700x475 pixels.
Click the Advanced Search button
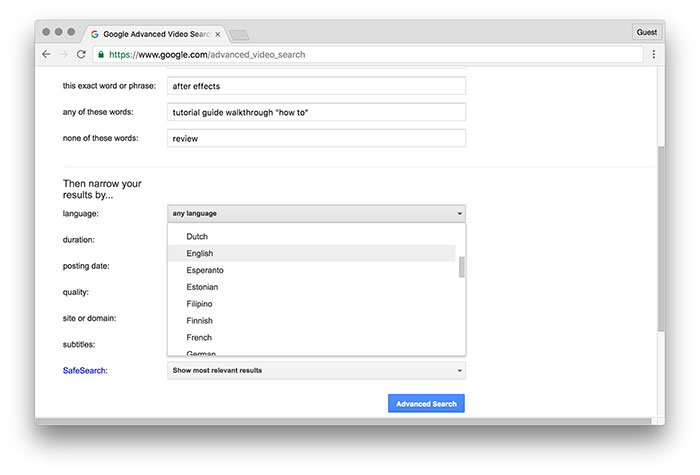tap(426, 404)
